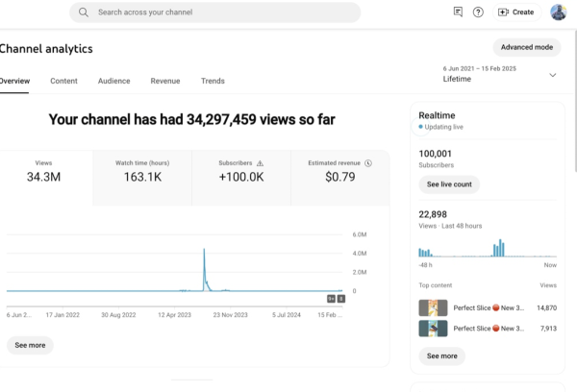Image resolution: width=577 pixels, height=392 pixels.
Task: Click the Create button
Action: 515,12
